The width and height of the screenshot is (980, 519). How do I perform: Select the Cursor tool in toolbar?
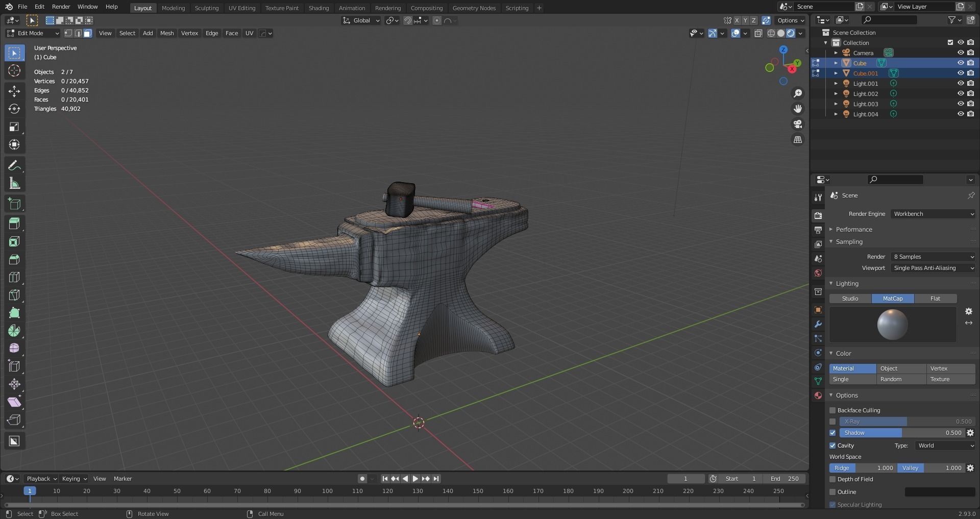(x=14, y=70)
